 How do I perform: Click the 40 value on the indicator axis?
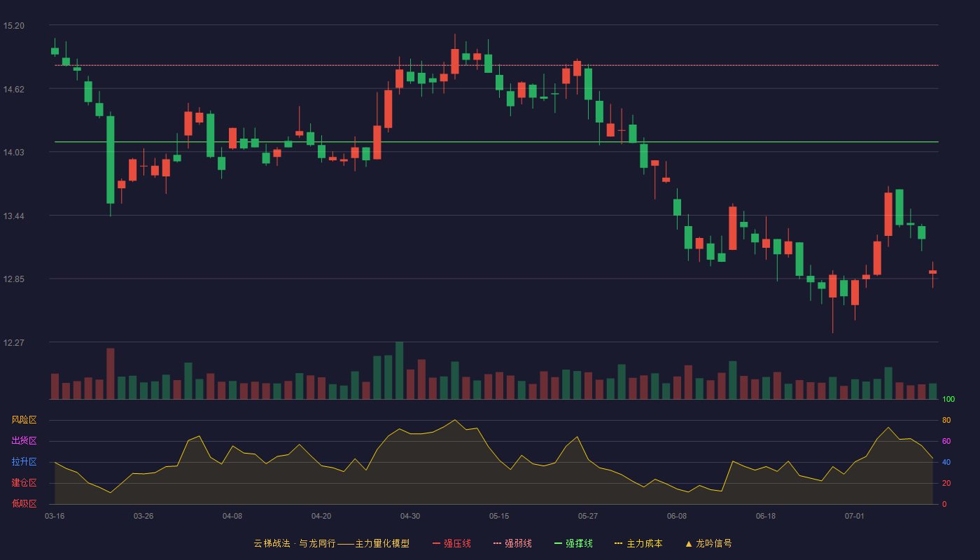[946, 462]
